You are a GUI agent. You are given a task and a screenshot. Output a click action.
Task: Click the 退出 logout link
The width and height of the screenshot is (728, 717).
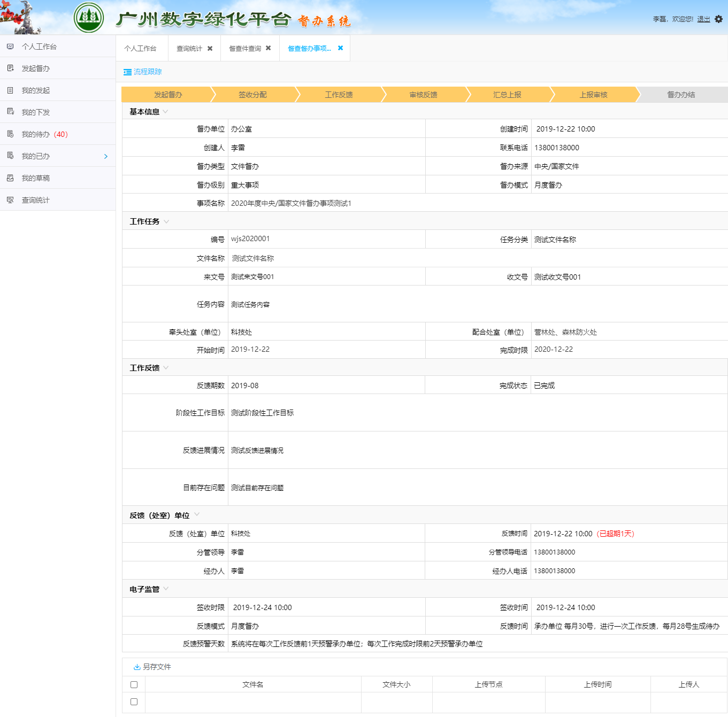(703, 19)
